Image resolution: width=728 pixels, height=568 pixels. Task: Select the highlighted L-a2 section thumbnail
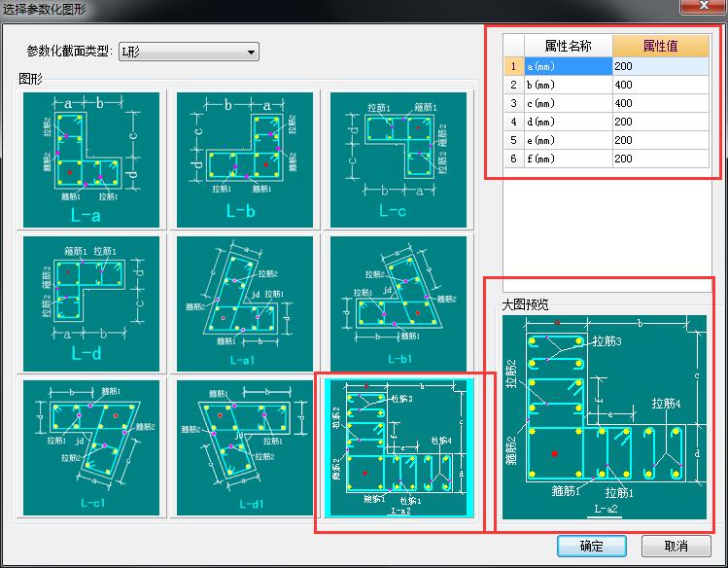coord(399,447)
